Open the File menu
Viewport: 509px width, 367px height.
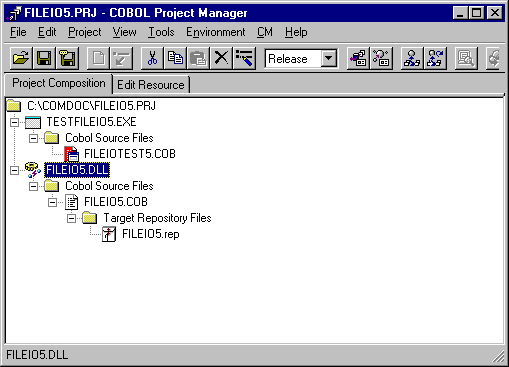tap(18, 32)
